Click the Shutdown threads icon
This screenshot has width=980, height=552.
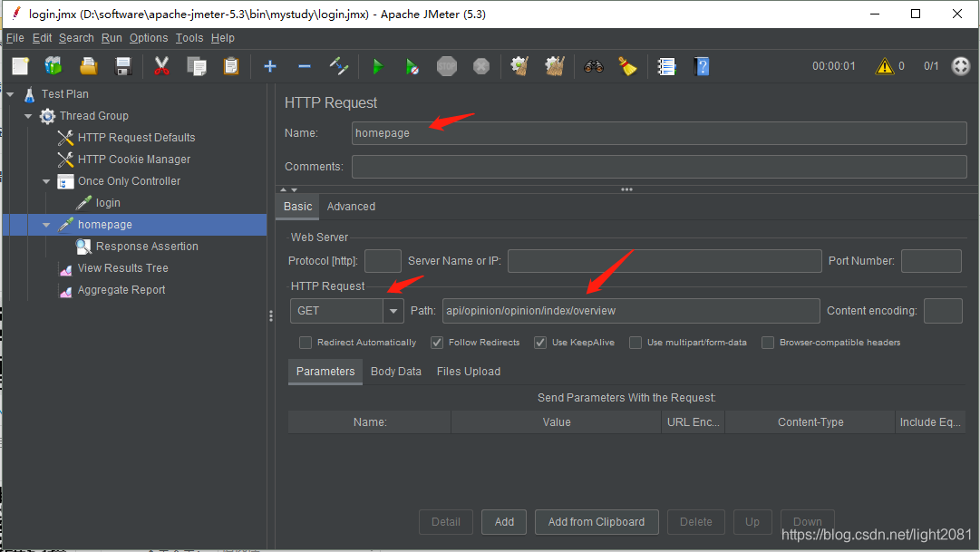coord(481,66)
